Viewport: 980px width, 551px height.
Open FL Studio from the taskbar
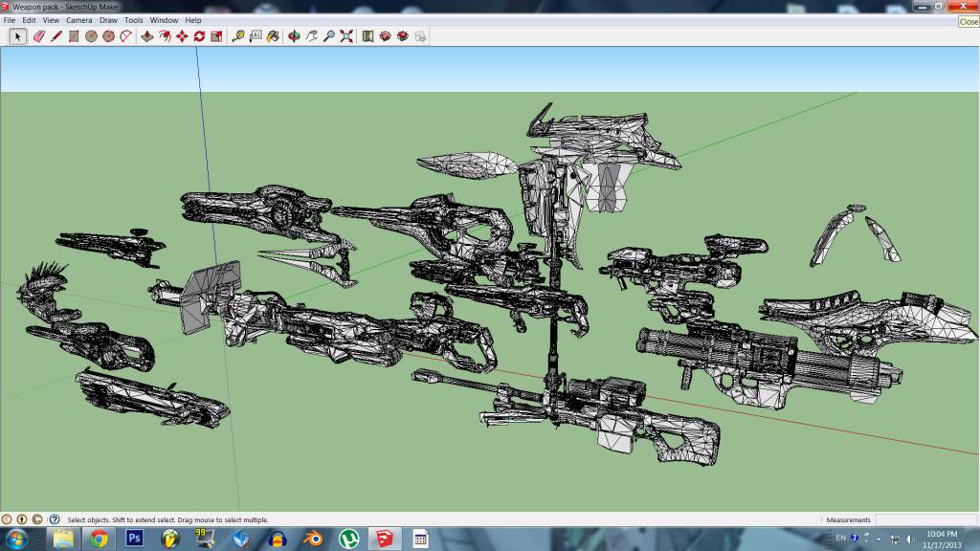pyautogui.click(x=170, y=539)
